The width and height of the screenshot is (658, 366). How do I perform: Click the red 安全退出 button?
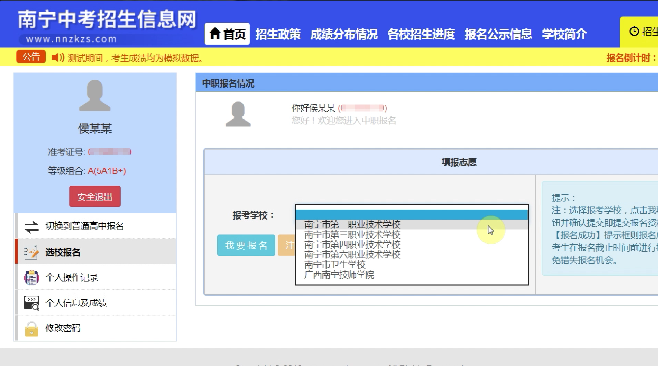[x=95, y=196]
